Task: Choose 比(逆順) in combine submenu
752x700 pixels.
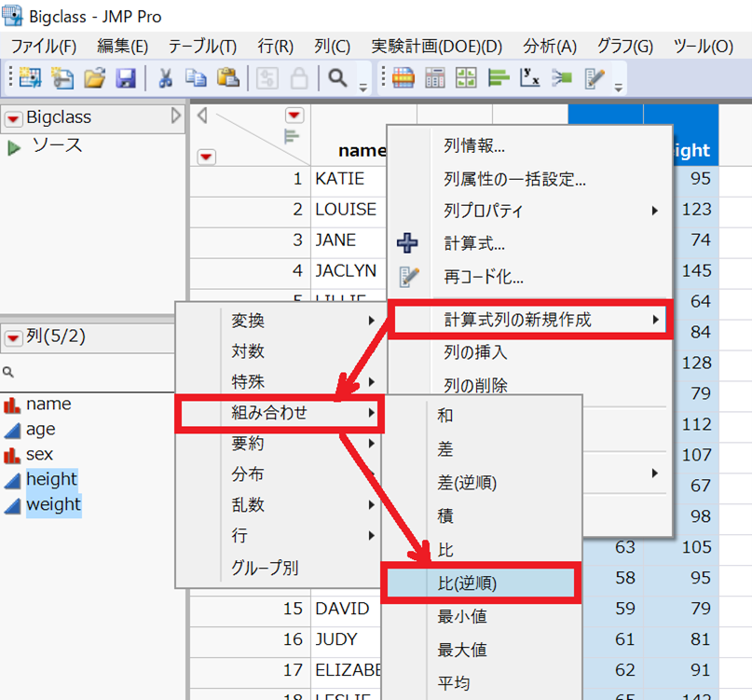Action: point(481,583)
